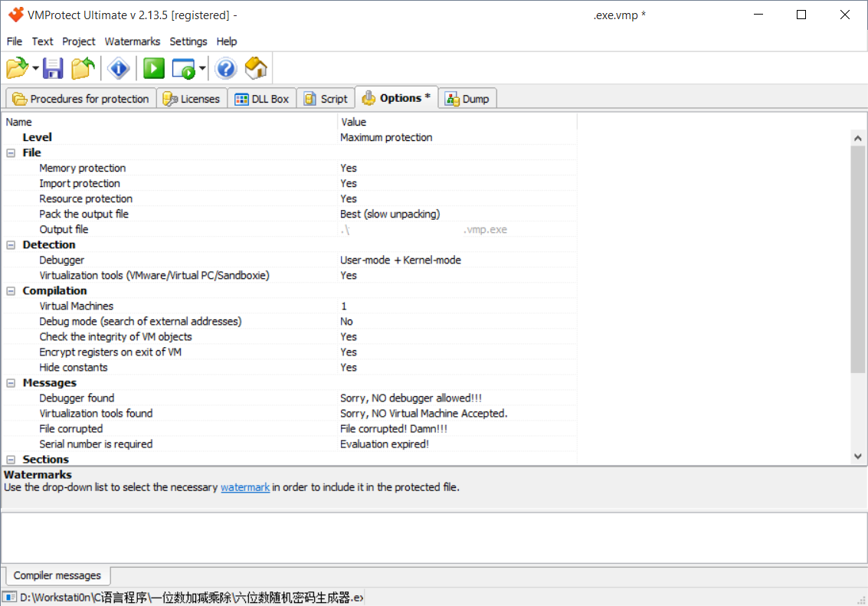Click the status bar file path icon
The image size is (868, 606).
click(8, 595)
